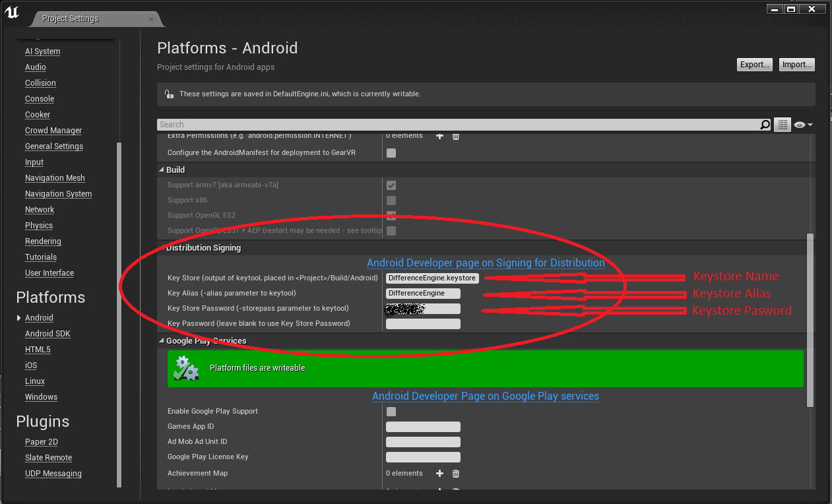
Task: Open Network settings
Action: 40,210
